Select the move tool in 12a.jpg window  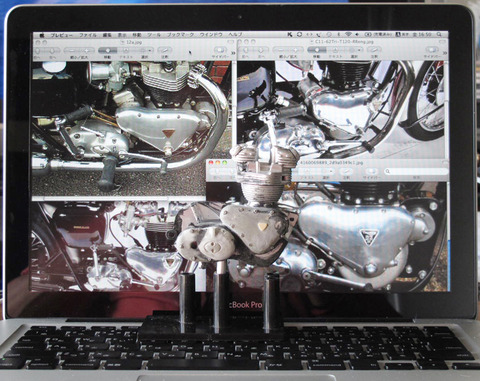click(x=107, y=50)
